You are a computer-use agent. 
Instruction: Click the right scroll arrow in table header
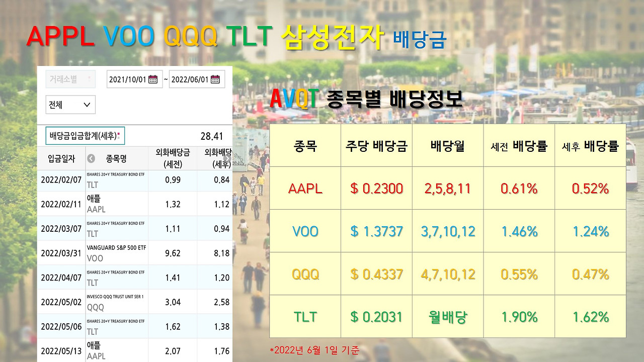click(x=227, y=159)
